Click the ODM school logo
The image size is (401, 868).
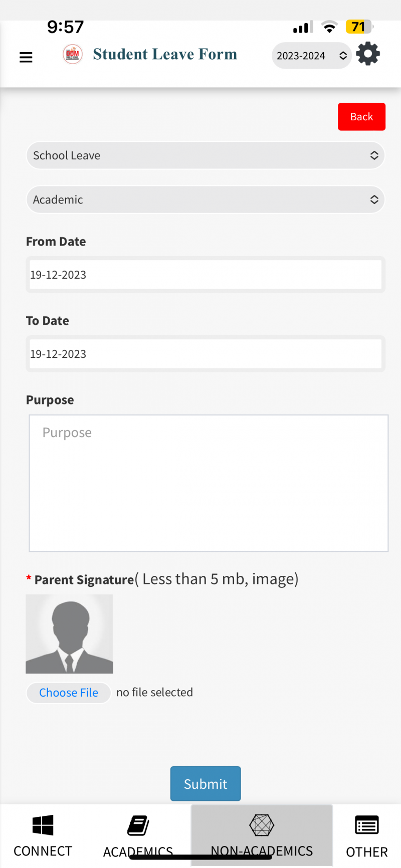(73, 55)
